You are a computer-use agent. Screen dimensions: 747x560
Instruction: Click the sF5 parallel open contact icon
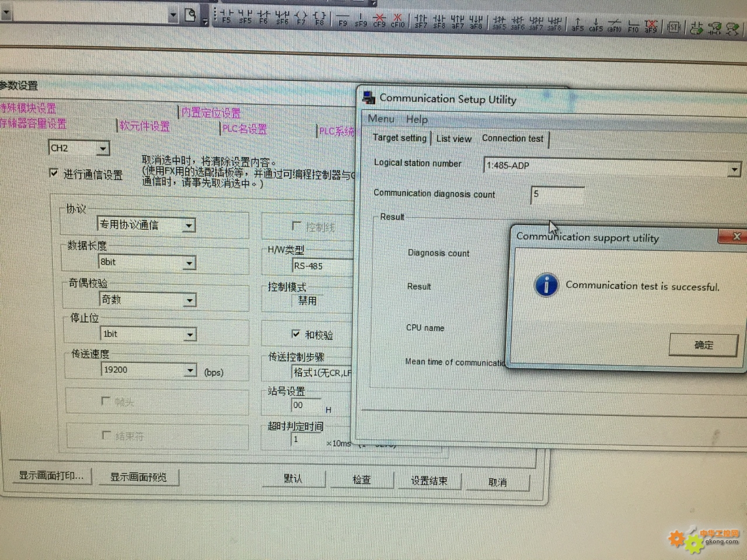tap(246, 16)
